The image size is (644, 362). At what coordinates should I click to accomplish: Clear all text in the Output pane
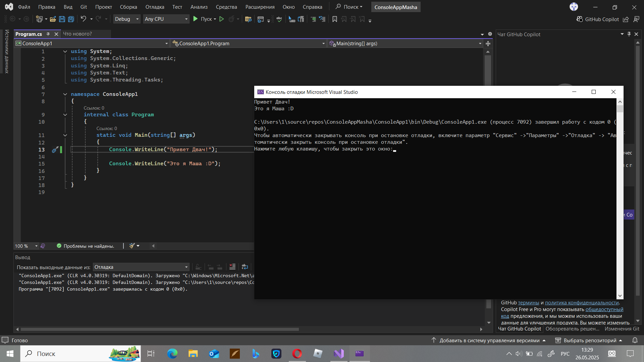coord(232,267)
